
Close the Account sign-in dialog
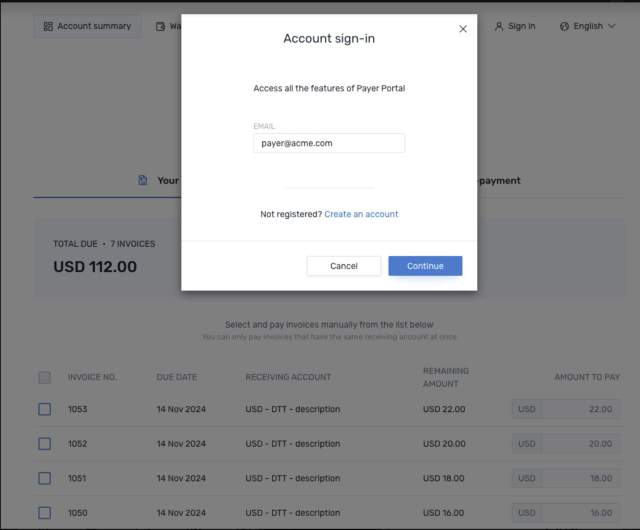[x=463, y=29]
